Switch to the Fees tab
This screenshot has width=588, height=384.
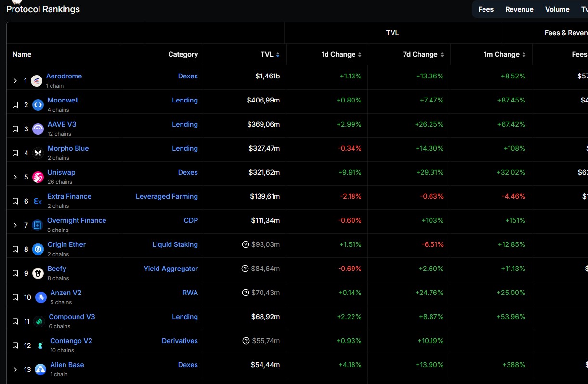point(486,9)
